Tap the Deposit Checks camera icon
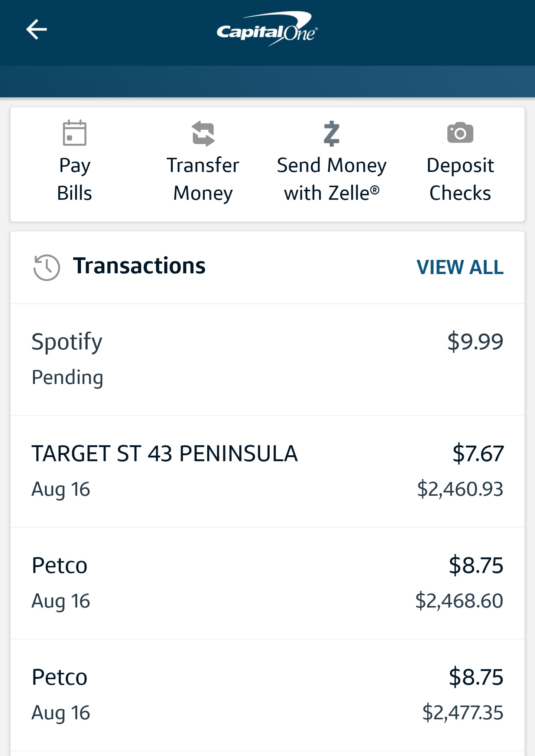Screen dimensions: 535x756 click(460, 133)
